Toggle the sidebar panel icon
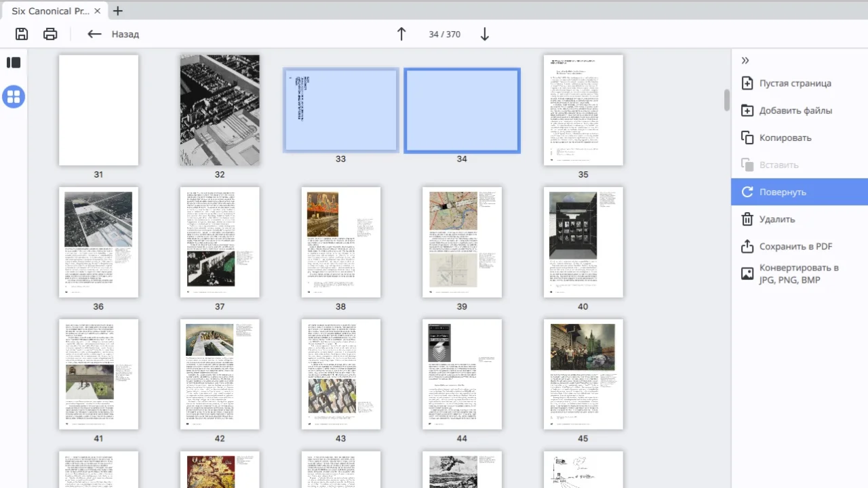The height and width of the screenshot is (488, 868). [14, 62]
